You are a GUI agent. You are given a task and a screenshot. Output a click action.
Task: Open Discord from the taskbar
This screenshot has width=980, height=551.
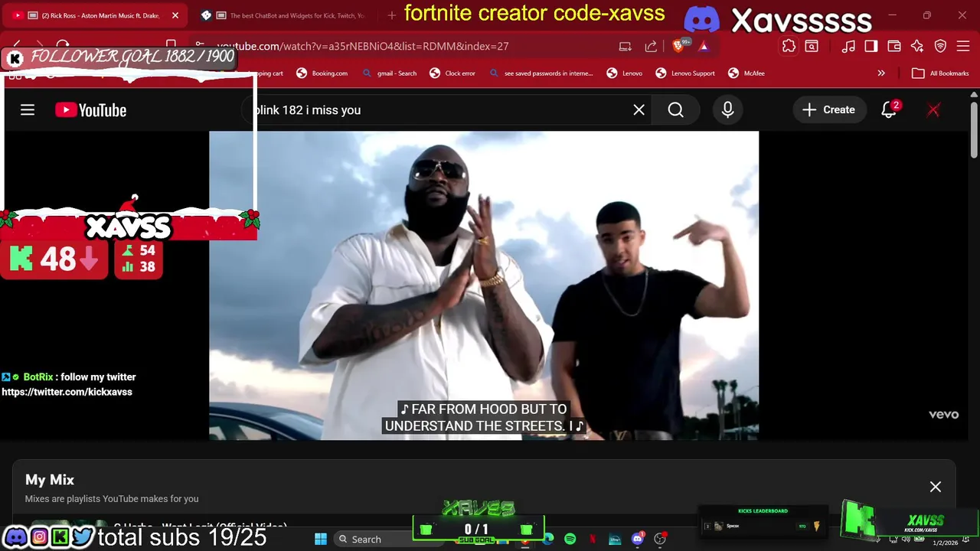pyautogui.click(x=638, y=539)
